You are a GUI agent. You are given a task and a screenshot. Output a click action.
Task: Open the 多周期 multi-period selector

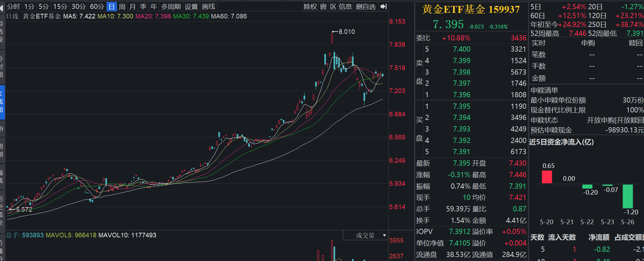pyautogui.click(x=171, y=7)
